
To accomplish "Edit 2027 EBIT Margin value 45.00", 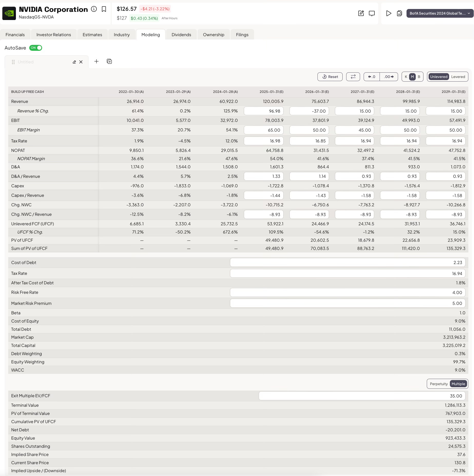I will click(355, 130).
